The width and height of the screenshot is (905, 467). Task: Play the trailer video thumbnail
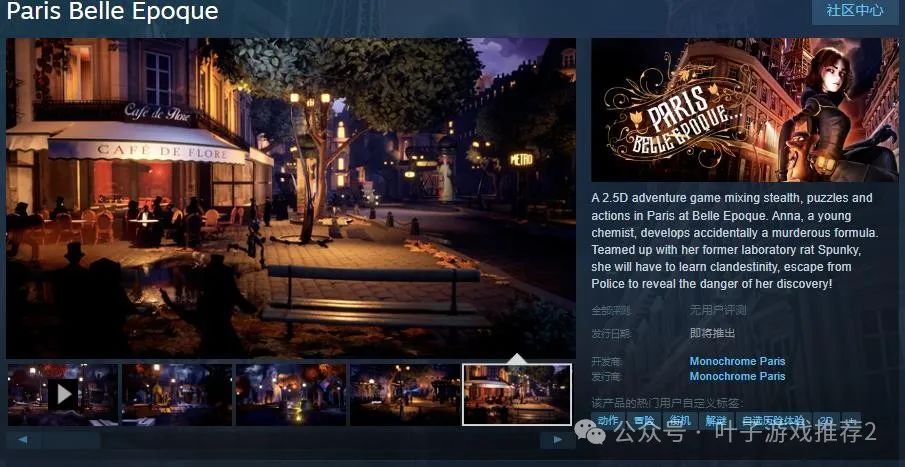(62, 395)
